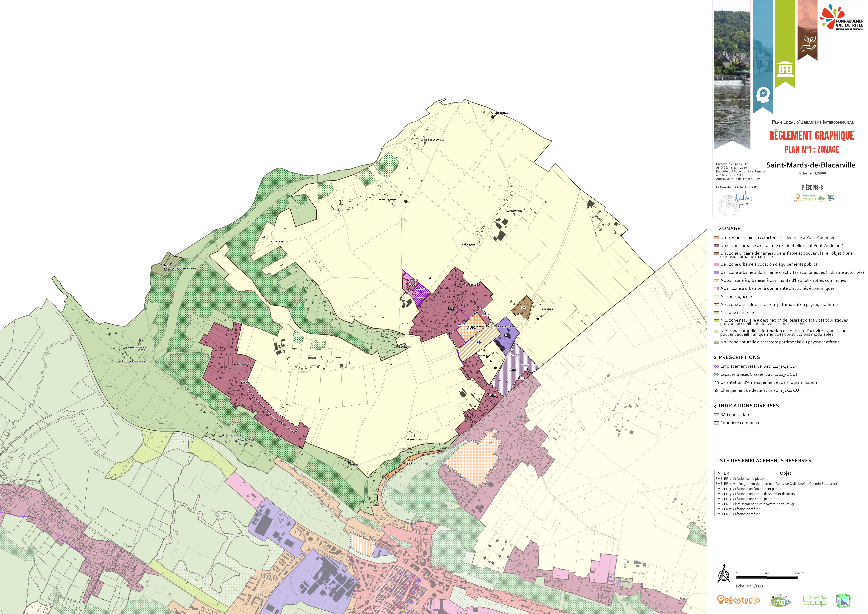
Task: Click the AUb2 legend swatch
Action: point(716,280)
